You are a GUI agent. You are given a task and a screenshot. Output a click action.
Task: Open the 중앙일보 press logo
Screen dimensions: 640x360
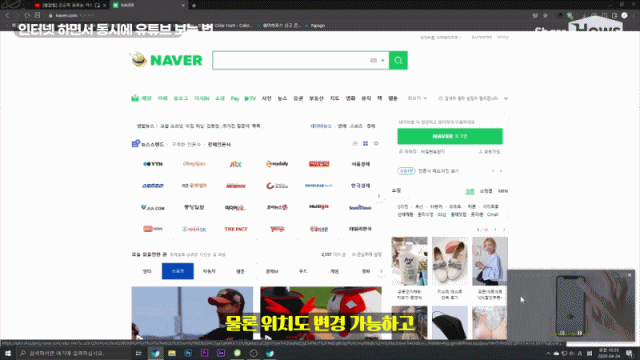point(194,207)
